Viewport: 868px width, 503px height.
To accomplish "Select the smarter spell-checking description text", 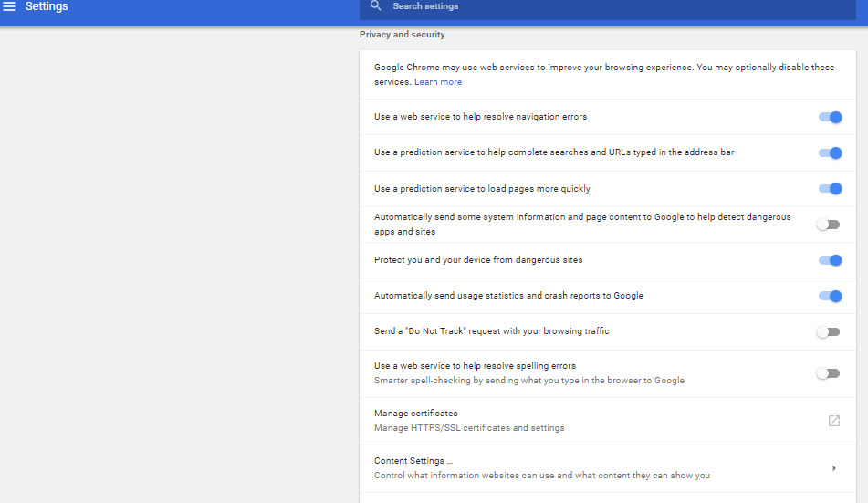I will tap(529, 381).
